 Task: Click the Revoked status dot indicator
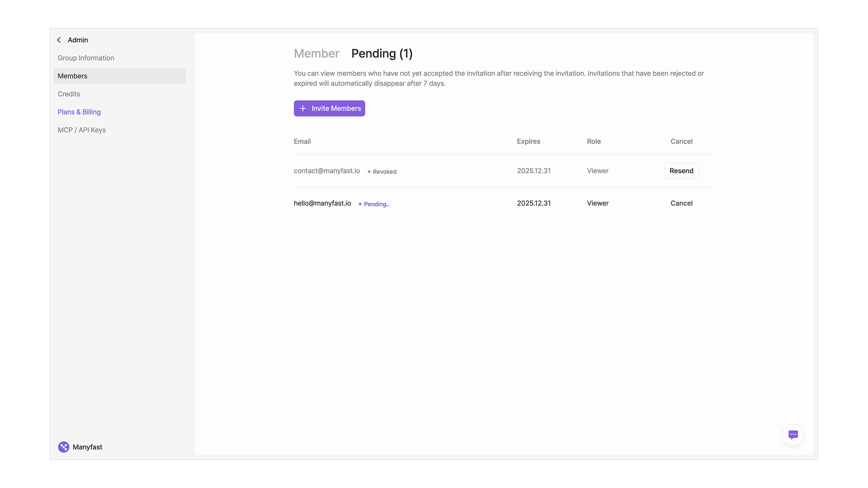coord(369,172)
